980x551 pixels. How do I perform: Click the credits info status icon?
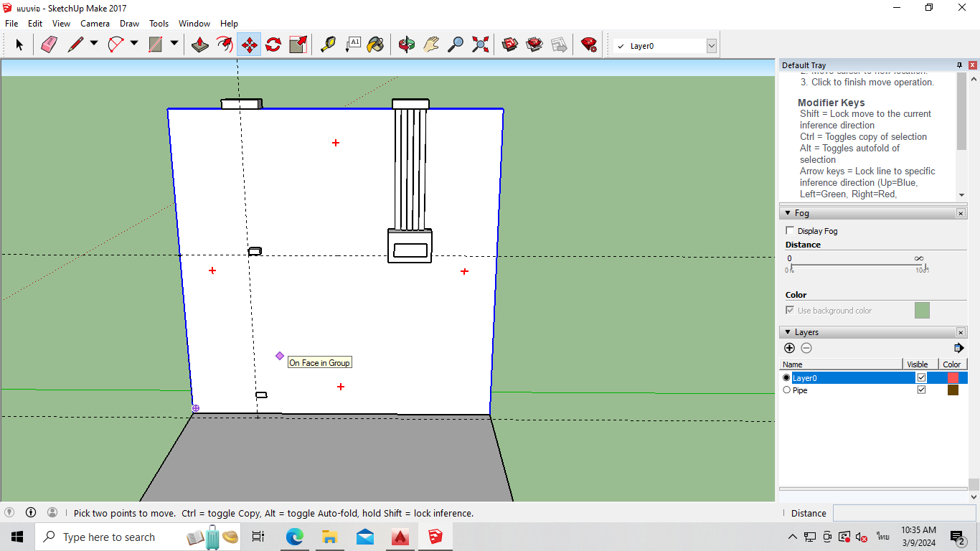[x=31, y=512]
